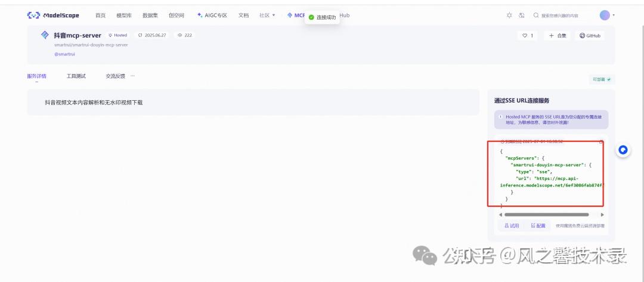Viewport: 644px width, 282px height.
Task: Click the 使用魔搭免费云端资源部署 text
Action: (x=580, y=226)
